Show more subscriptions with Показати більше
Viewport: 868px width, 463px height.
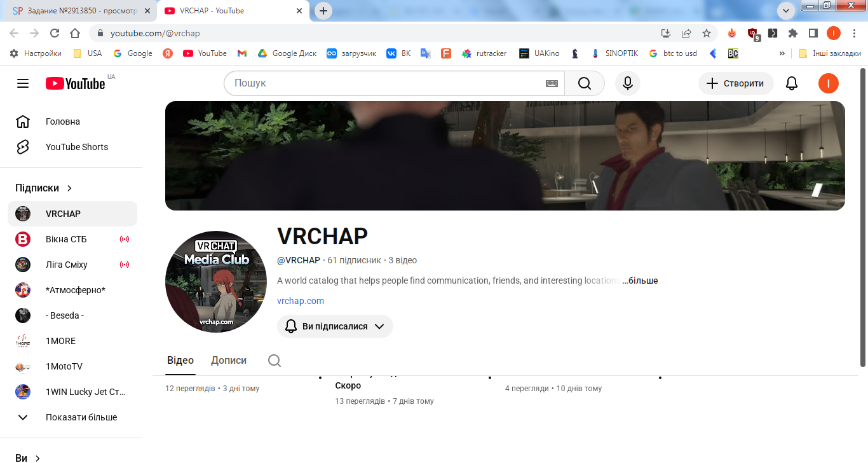(x=71, y=417)
